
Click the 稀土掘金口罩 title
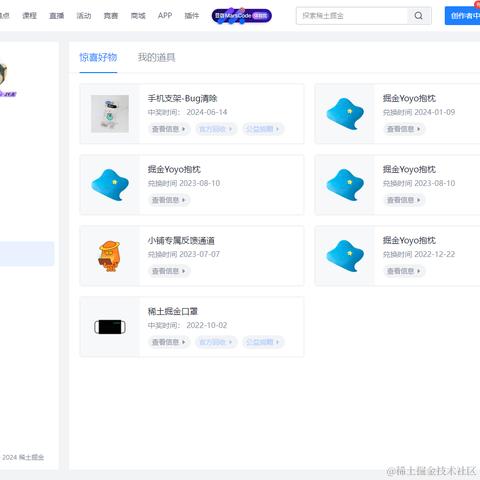pyautogui.click(x=173, y=311)
